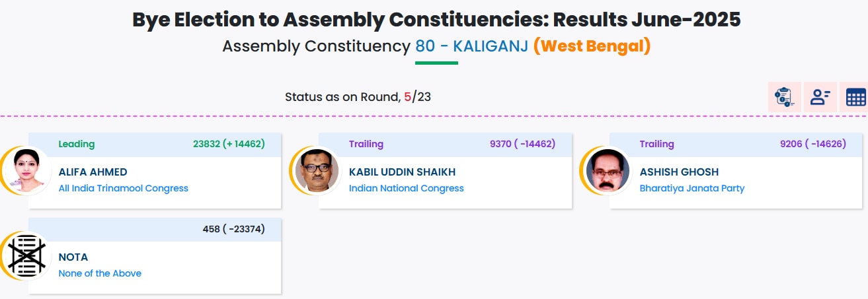Open the 80 - KALIGANJ constituency link

[x=471, y=47]
